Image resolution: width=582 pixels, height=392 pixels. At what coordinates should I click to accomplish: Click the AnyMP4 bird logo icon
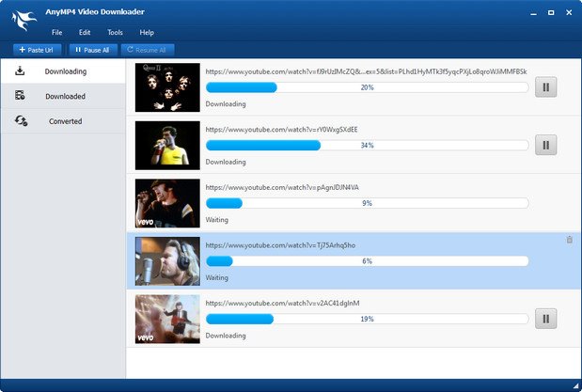click(x=24, y=20)
